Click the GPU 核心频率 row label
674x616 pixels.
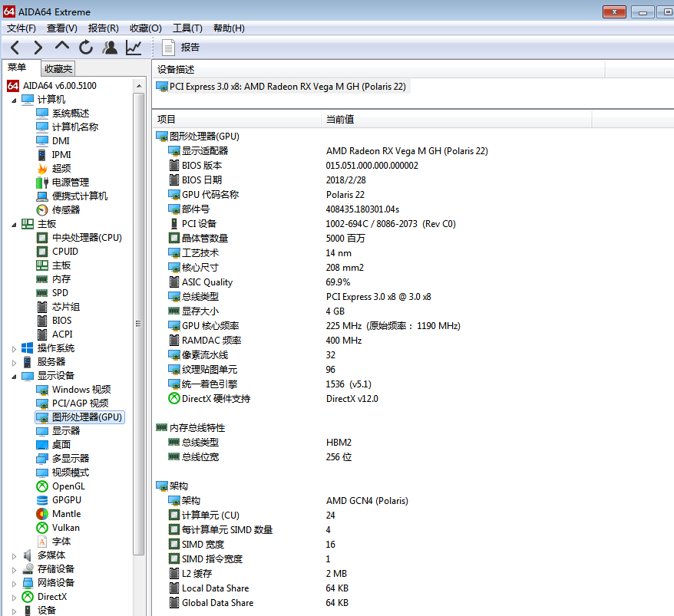coord(210,326)
